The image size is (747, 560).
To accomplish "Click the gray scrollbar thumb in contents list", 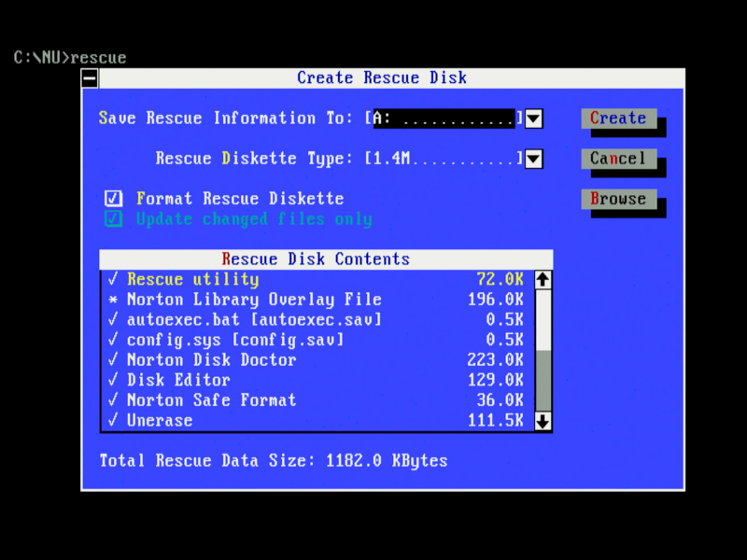I will (543, 381).
